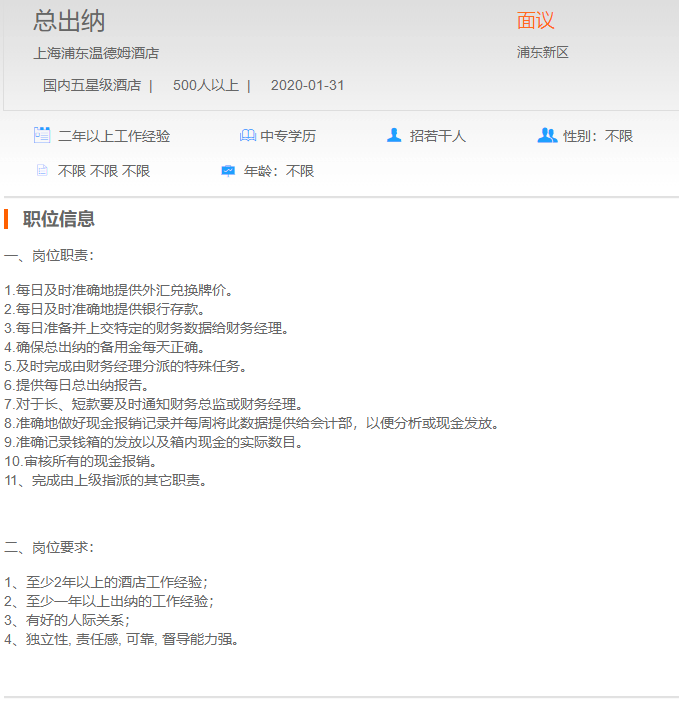Click the two-person icon beside 性别
The width and height of the screenshot is (679, 704).
click(x=547, y=135)
